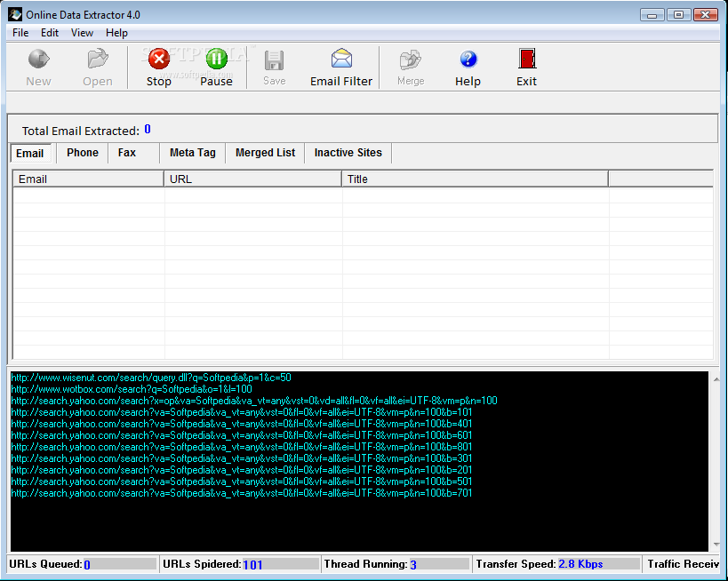The height and width of the screenshot is (581, 728).
Task: Sort by the Title column header
Action: coord(475,179)
